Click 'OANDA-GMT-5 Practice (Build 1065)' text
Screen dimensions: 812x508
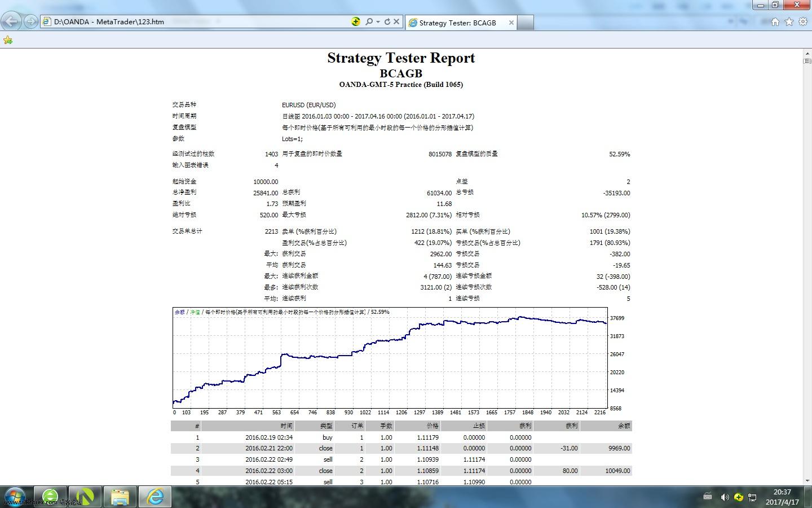[401, 85]
